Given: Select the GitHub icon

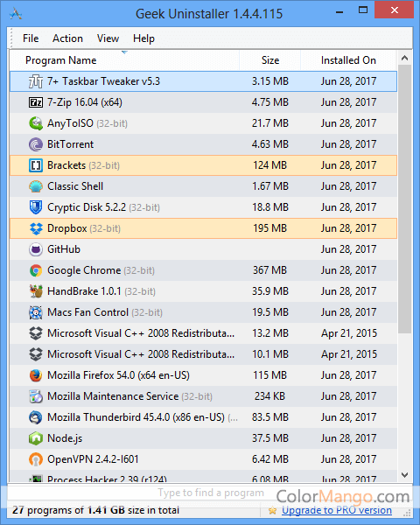Looking at the screenshot, I should pos(36,249).
